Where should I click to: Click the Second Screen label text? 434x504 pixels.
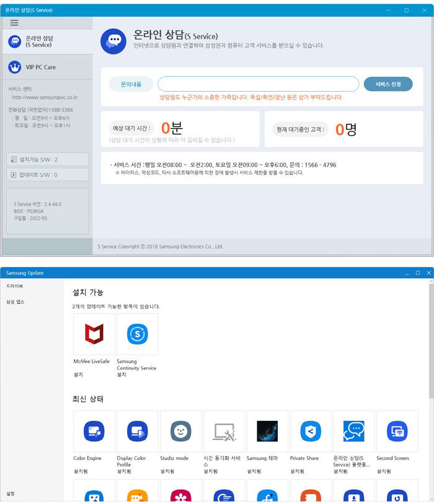pyautogui.click(x=392, y=458)
